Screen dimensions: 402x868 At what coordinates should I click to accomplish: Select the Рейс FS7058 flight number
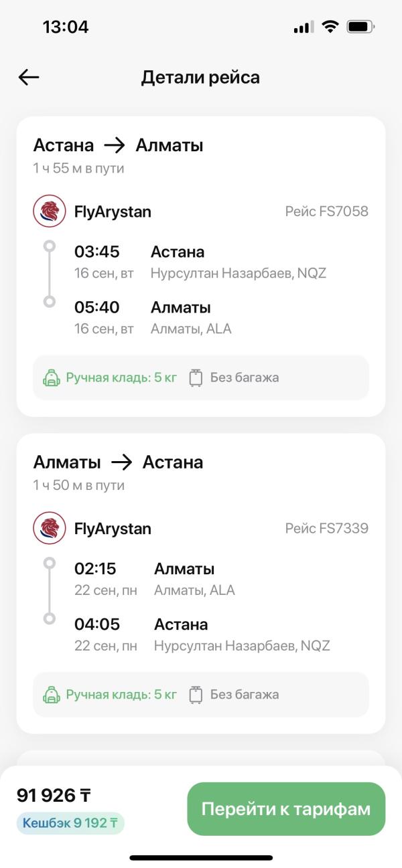click(x=326, y=211)
